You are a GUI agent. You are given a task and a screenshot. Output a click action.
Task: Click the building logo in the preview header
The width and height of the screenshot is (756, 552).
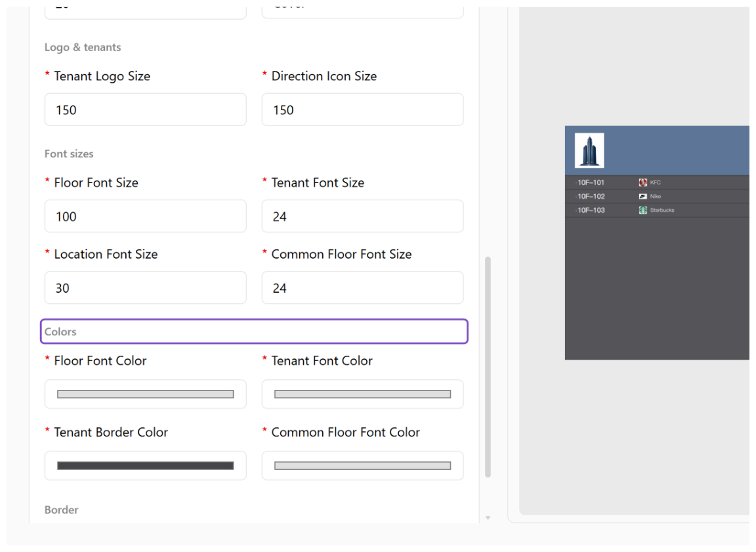point(589,150)
